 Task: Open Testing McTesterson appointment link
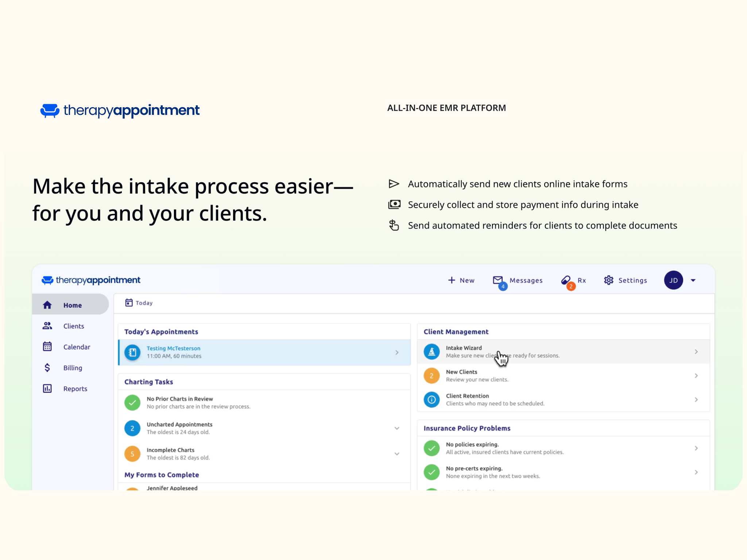[x=173, y=348]
